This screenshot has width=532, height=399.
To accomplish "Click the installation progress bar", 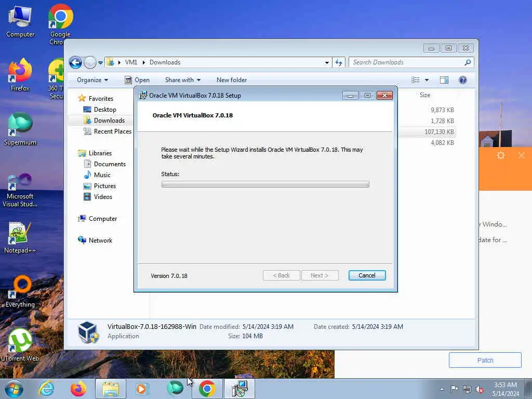I will pyautogui.click(x=265, y=184).
